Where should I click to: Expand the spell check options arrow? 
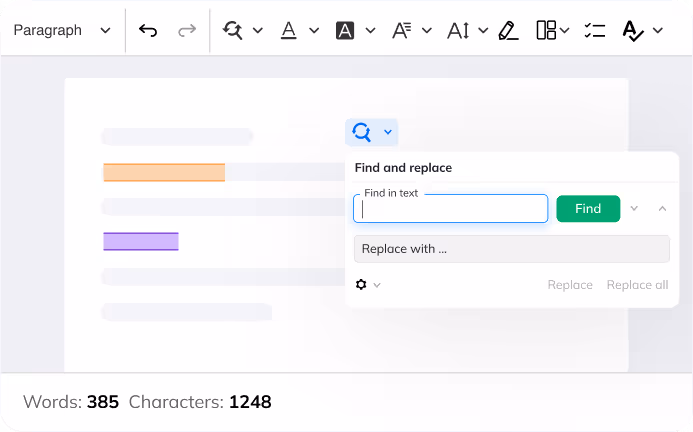(x=658, y=30)
